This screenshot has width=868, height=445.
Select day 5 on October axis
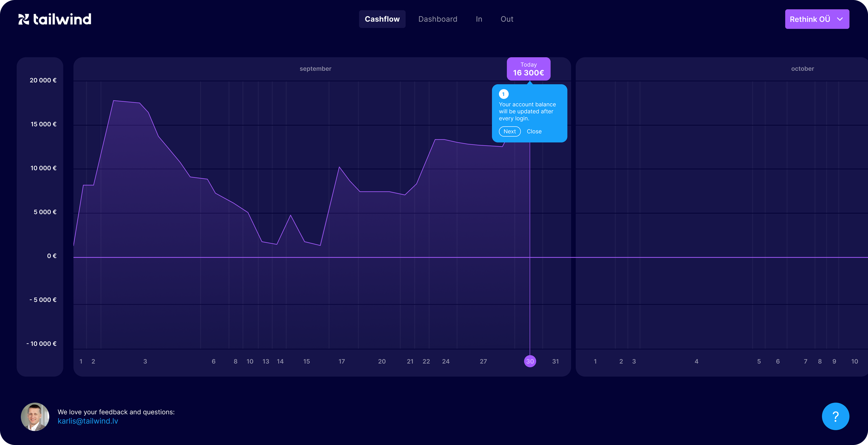(x=759, y=361)
